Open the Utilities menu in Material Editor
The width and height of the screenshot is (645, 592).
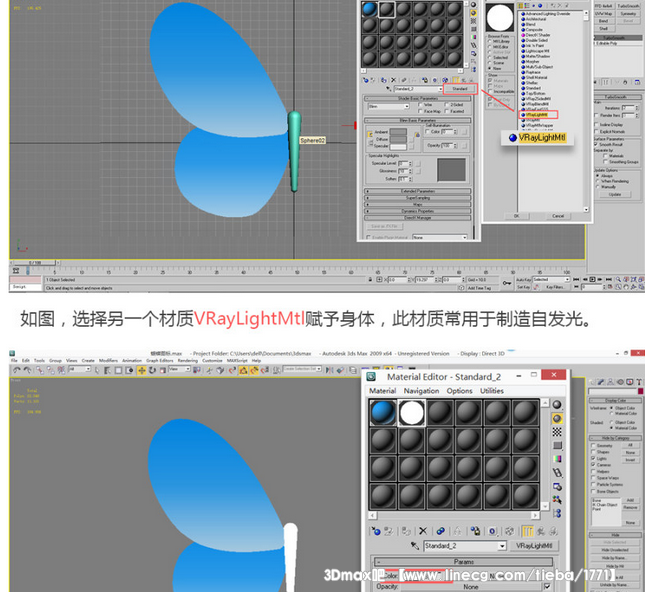coord(492,391)
